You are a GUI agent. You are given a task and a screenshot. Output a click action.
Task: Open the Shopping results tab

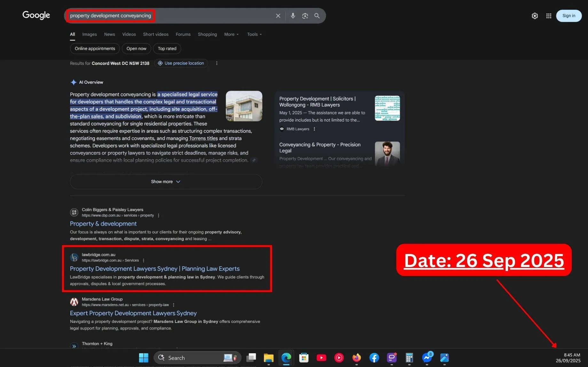pyautogui.click(x=207, y=34)
